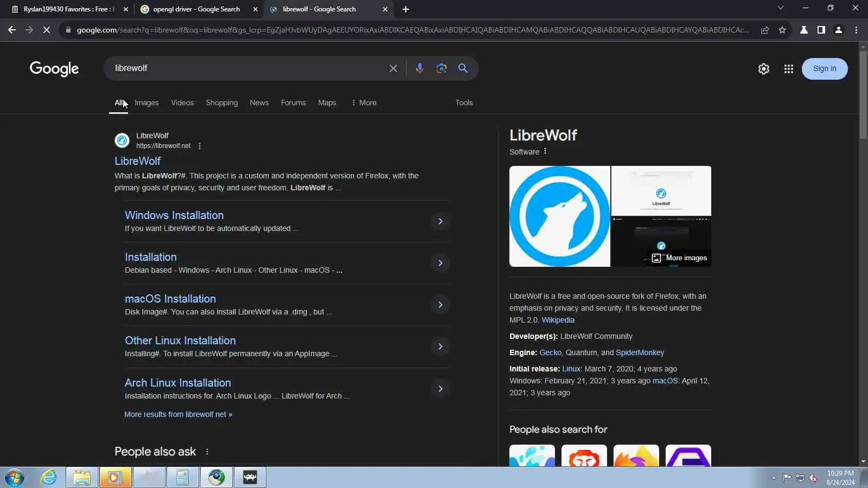
Task: Select the News search tab
Action: point(259,102)
